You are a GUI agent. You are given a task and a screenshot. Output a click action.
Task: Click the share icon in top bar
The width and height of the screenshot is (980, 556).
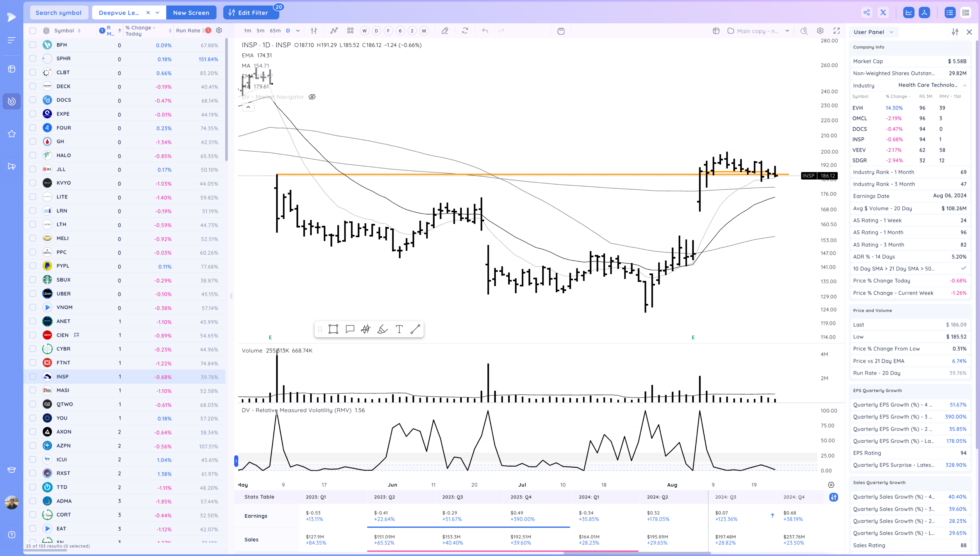pos(867,12)
